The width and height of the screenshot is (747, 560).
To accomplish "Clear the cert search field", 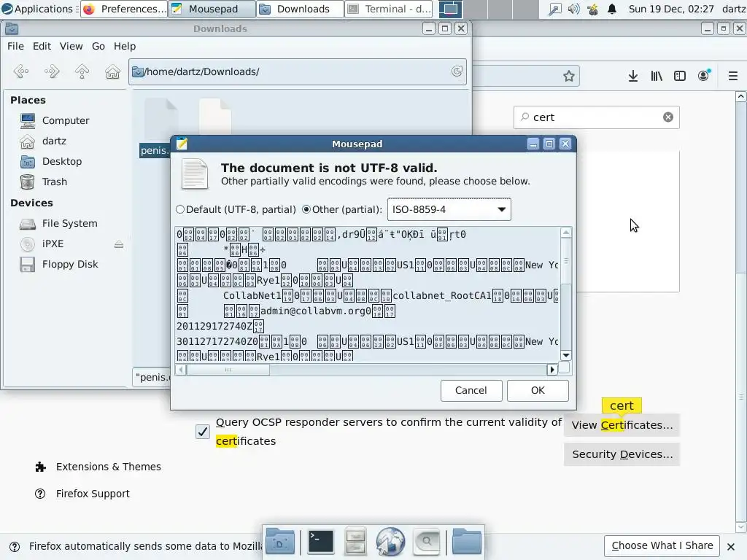I will coord(668,117).
